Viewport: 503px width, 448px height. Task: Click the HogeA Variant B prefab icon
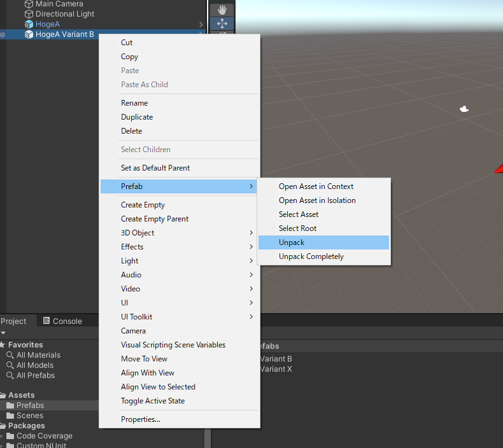29,34
